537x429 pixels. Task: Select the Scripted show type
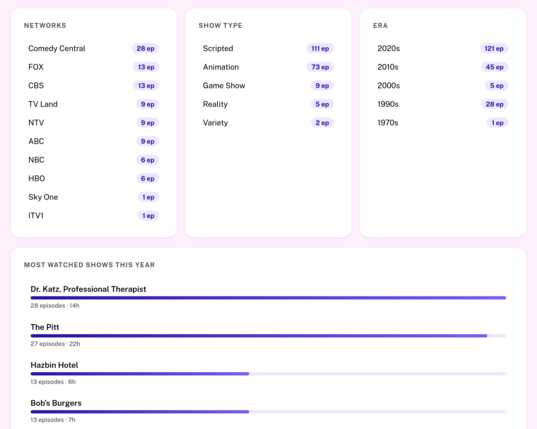click(268, 49)
